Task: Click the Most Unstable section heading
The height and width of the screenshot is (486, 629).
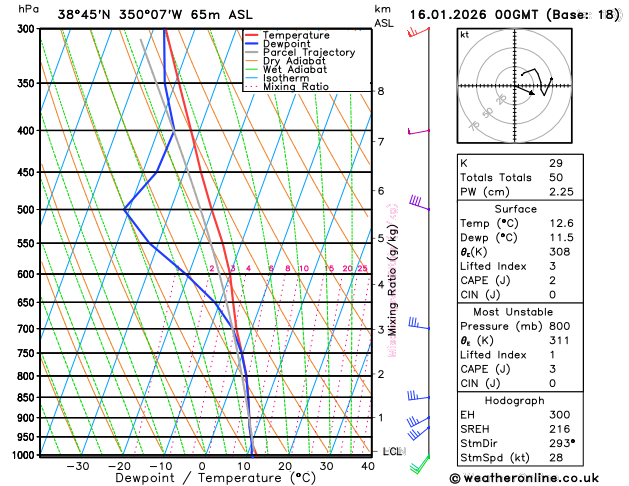Action: pyautogui.click(x=513, y=312)
